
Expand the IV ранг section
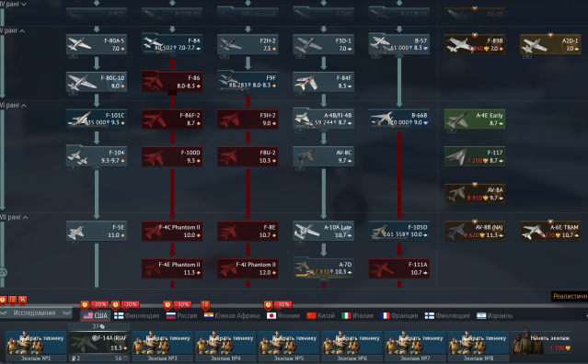click(13, 4)
